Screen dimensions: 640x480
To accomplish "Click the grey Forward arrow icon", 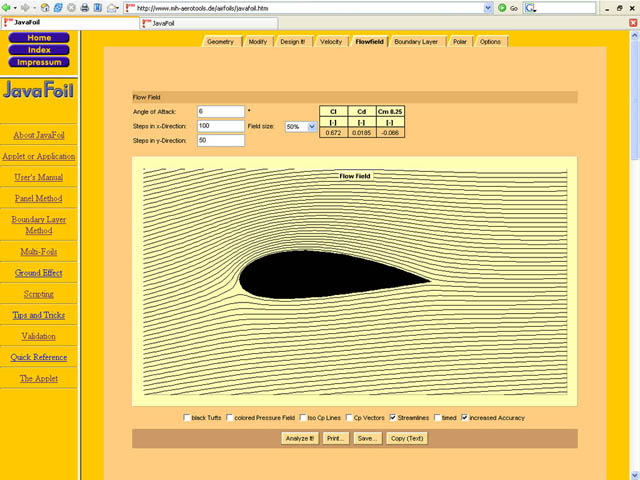I will pos(24,8).
